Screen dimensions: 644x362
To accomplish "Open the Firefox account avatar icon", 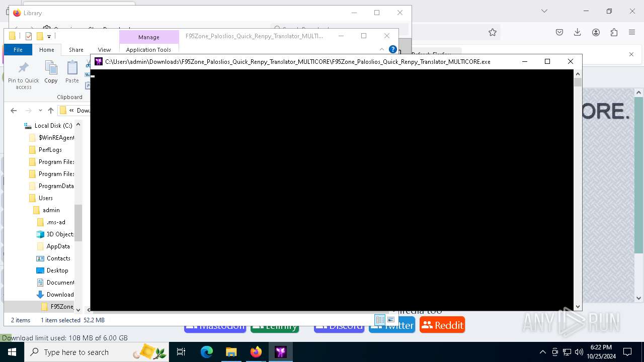I will 596,32.
